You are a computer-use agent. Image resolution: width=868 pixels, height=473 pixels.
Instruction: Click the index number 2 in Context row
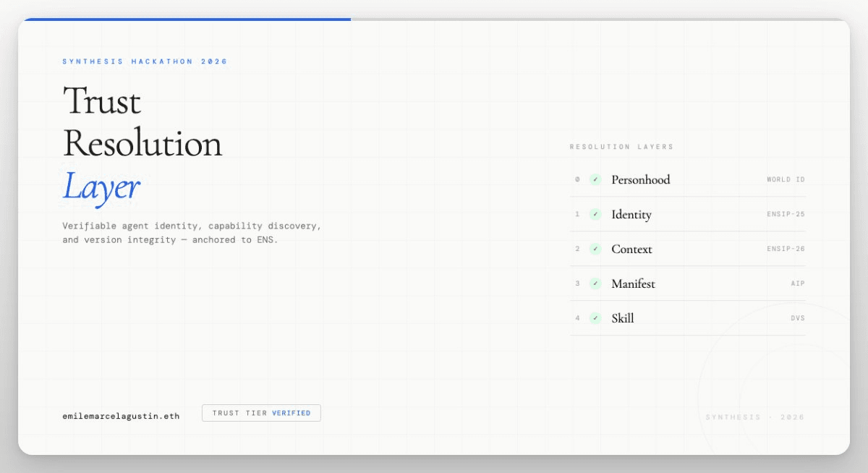(577, 249)
